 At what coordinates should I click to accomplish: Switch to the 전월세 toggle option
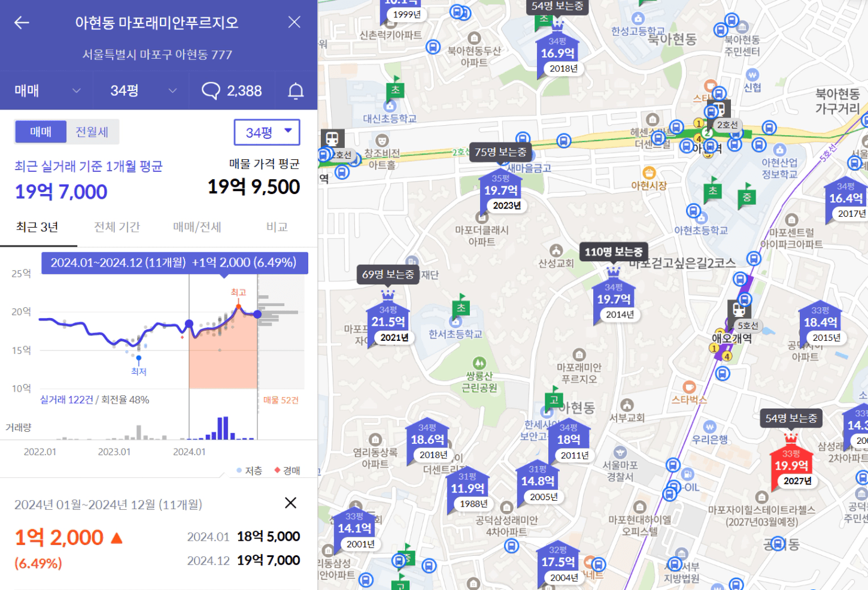[92, 132]
